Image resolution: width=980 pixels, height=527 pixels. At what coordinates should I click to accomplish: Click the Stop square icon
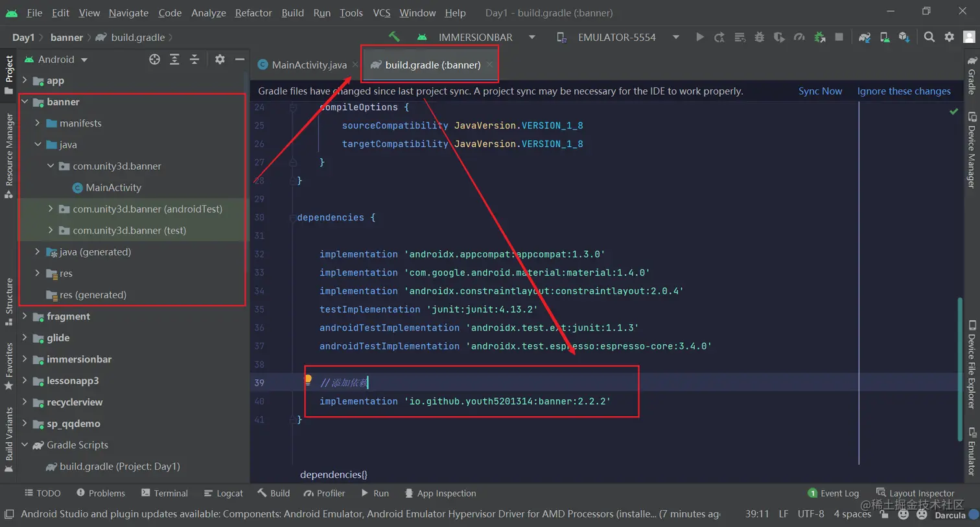pos(839,37)
